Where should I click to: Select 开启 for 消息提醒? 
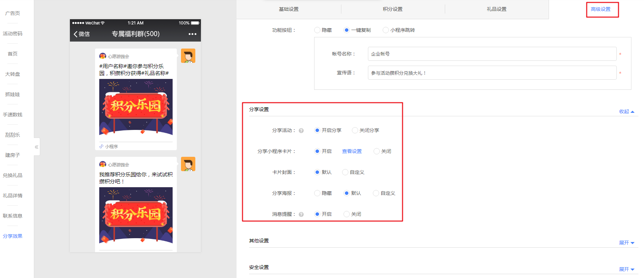tap(317, 214)
